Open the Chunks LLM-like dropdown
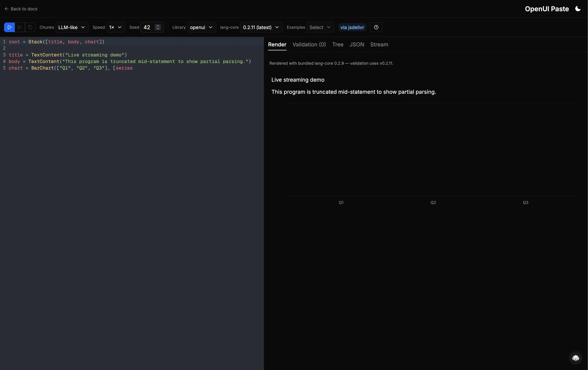Screen dimensions: 588x370 (72, 27)
